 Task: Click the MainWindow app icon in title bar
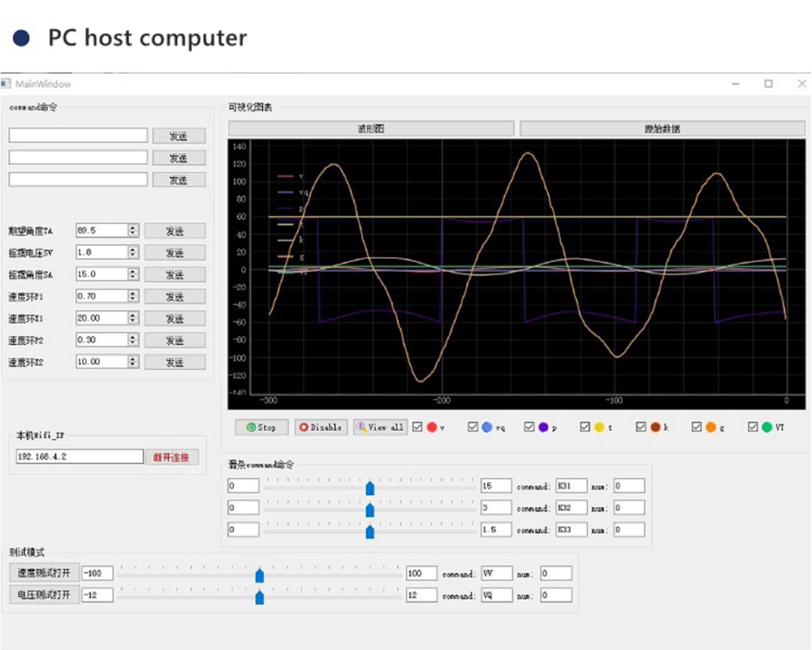tap(6, 84)
